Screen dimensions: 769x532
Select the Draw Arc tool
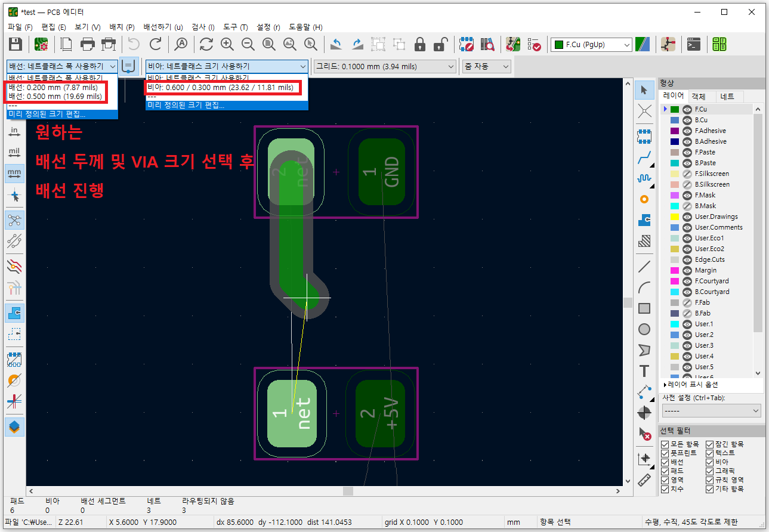[x=644, y=287]
